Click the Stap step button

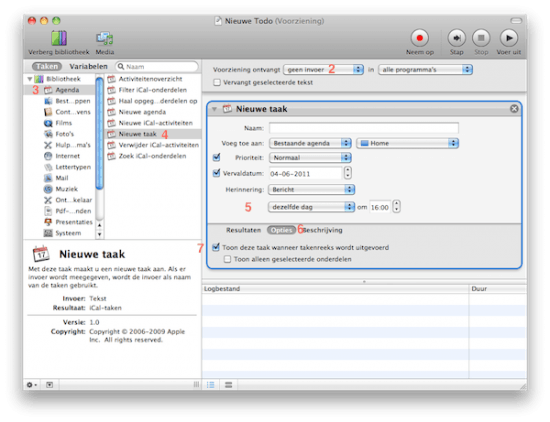[456, 38]
